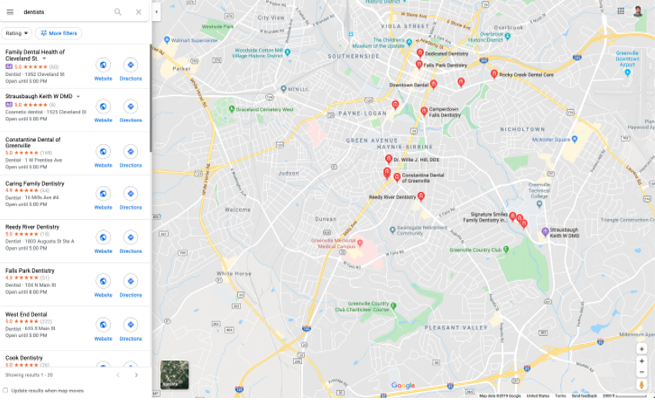The width and height of the screenshot is (655, 404).
Task: Click the search magnifier icon
Action: [x=118, y=12]
